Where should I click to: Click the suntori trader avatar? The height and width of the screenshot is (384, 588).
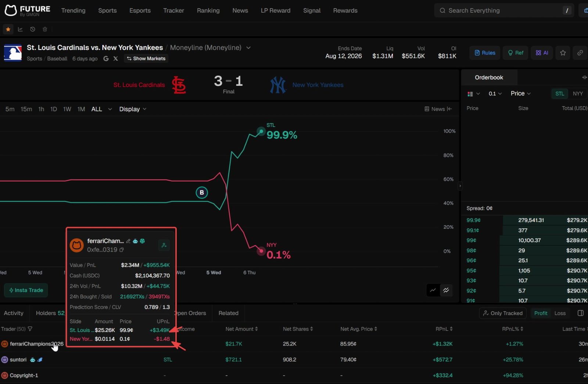pyautogui.click(x=5, y=360)
